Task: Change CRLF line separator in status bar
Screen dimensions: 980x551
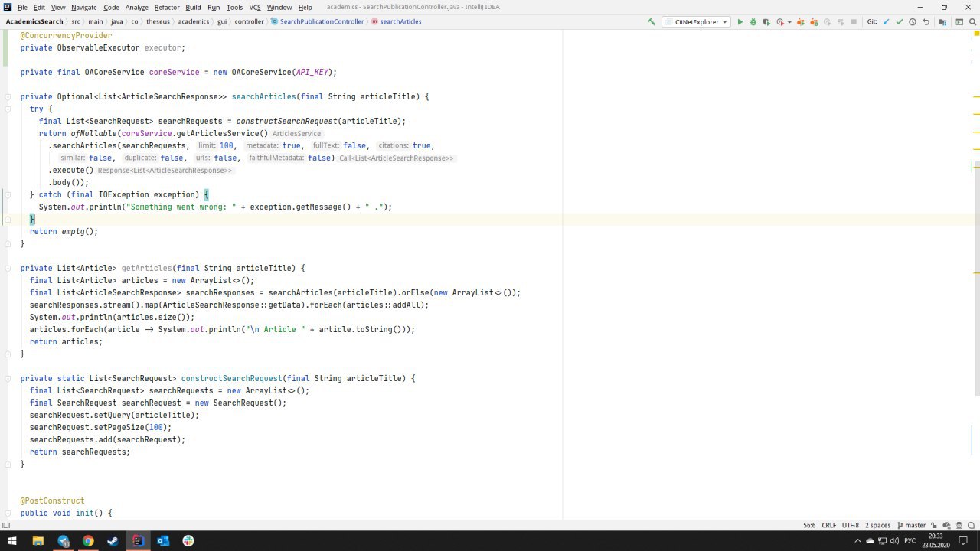Action: tap(829, 526)
